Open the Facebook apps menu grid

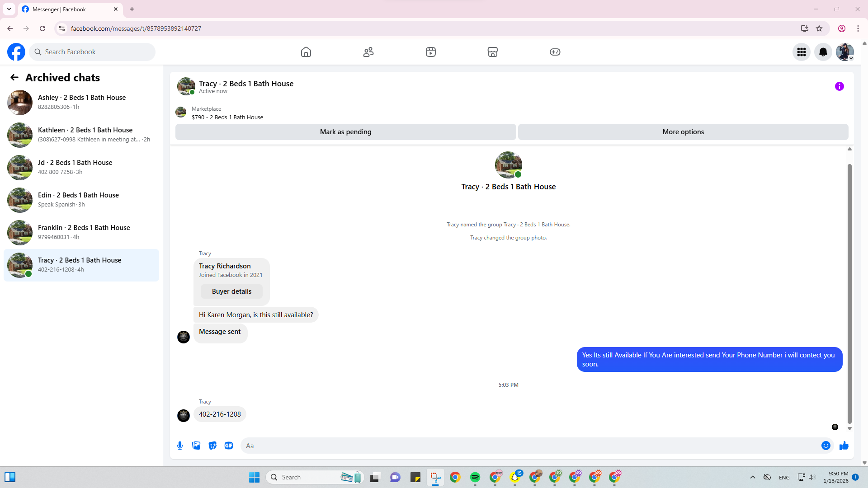pos(801,52)
